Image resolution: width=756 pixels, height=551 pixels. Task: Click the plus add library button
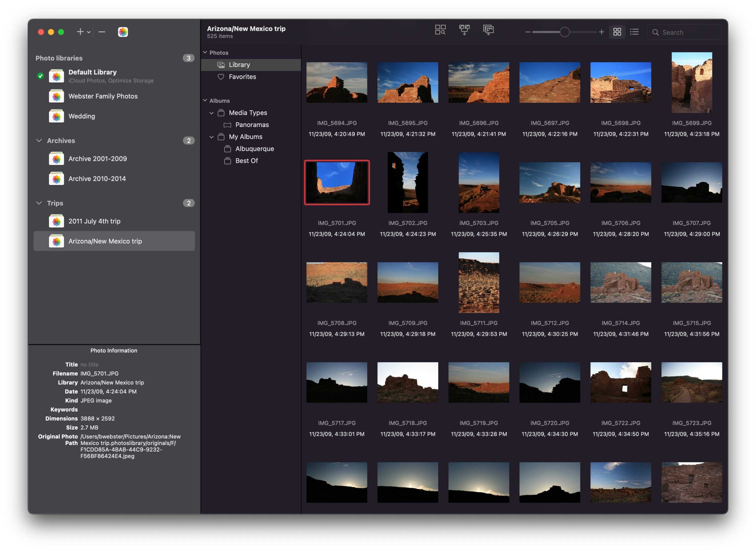tap(80, 32)
